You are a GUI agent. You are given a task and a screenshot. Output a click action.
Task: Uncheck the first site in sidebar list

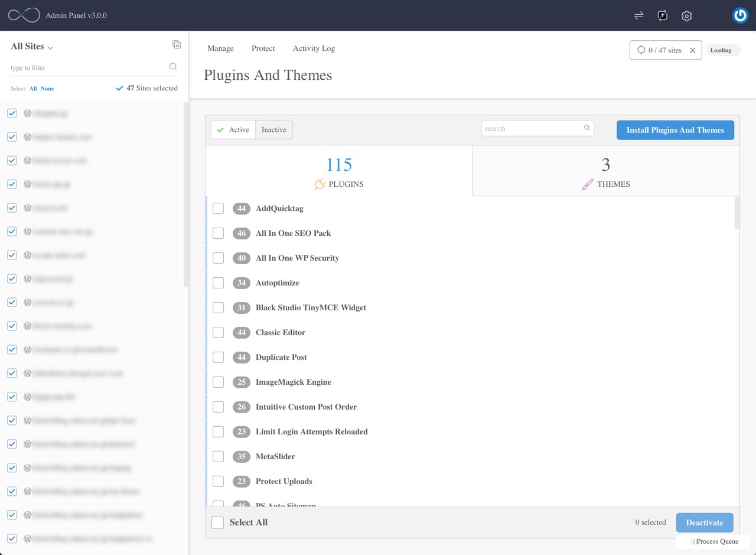(12, 113)
